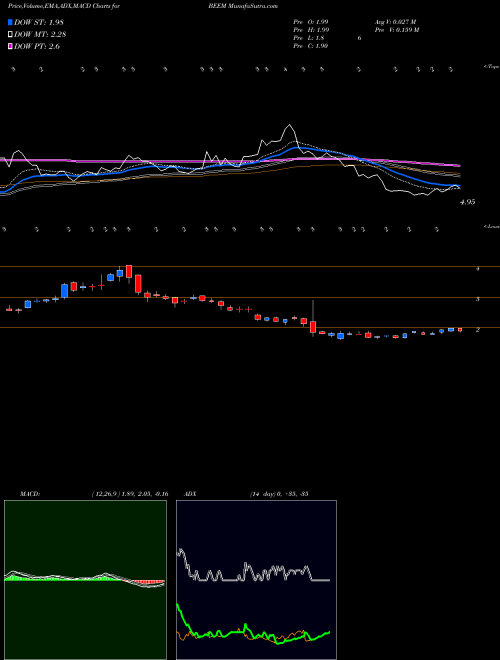Screen dimensions: 500x660
Task: Click the peak of the white price line on the EMA chart
Action: click(x=289, y=125)
